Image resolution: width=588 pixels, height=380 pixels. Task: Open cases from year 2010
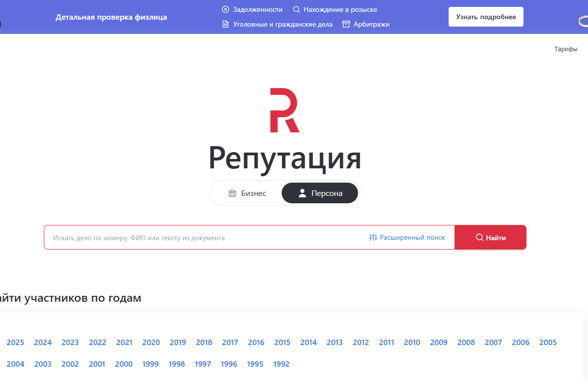point(412,342)
